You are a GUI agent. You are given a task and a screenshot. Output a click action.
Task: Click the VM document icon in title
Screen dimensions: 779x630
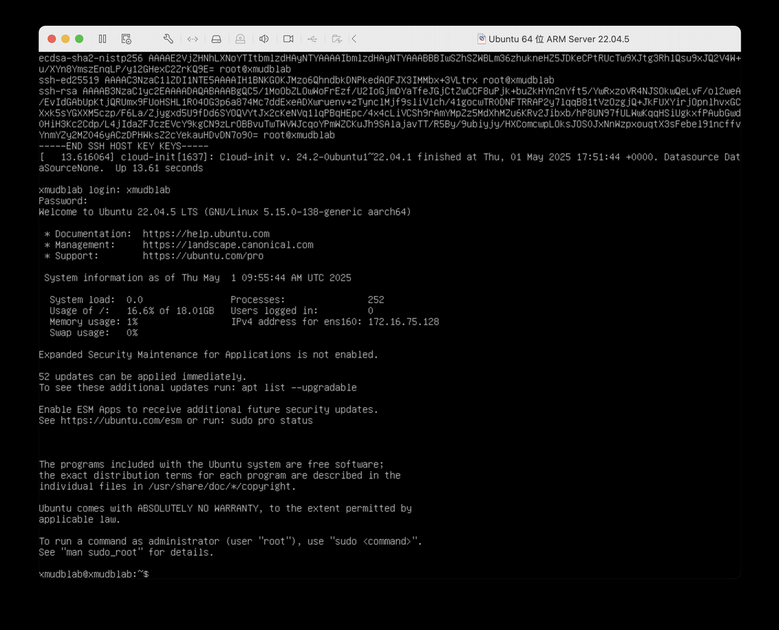tap(481, 39)
